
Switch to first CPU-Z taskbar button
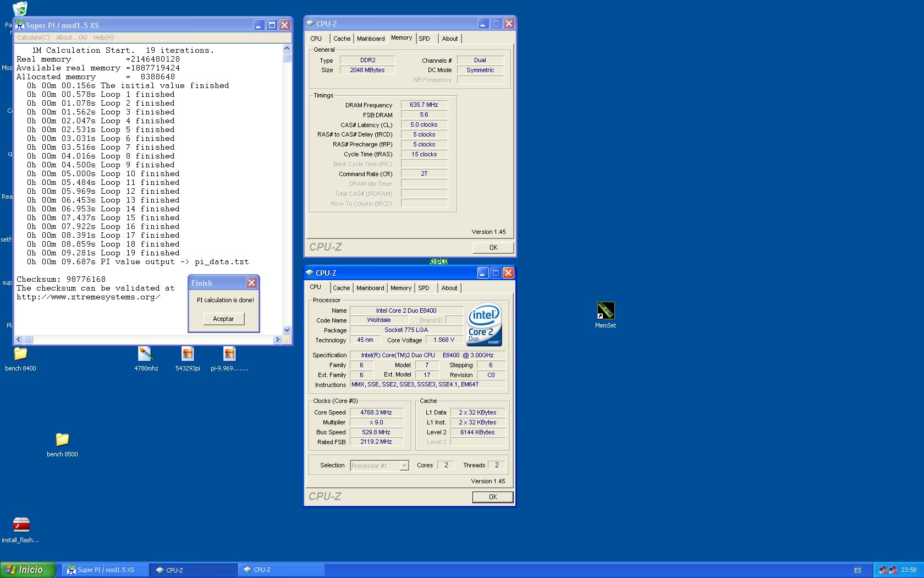point(193,570)
